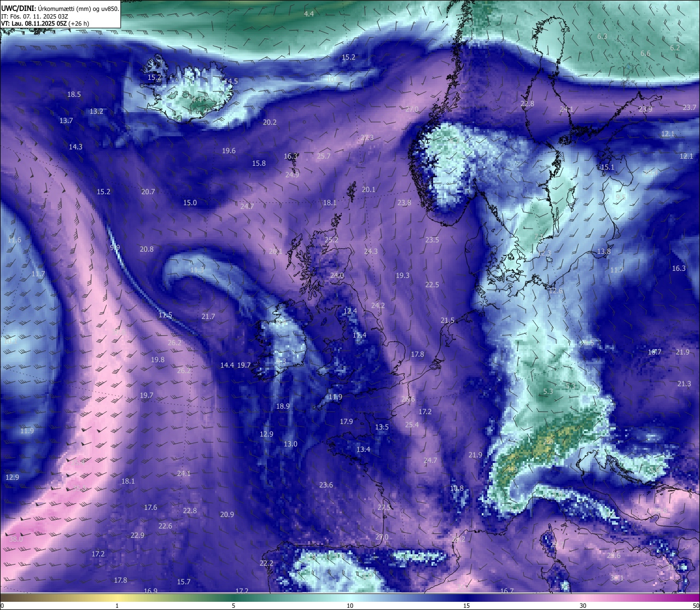
Task: Click the 27.5 value on the map
Action: point(384,507)
